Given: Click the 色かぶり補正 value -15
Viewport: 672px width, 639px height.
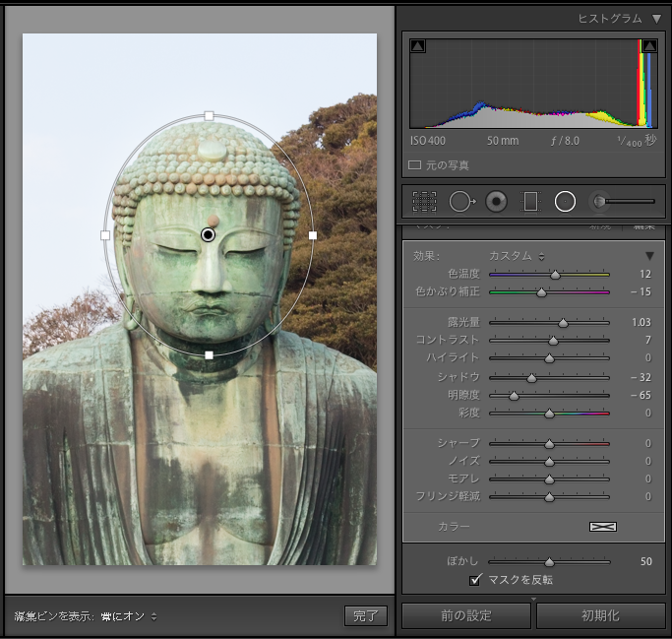Looking at the screenshot, I should click(641, 291).
